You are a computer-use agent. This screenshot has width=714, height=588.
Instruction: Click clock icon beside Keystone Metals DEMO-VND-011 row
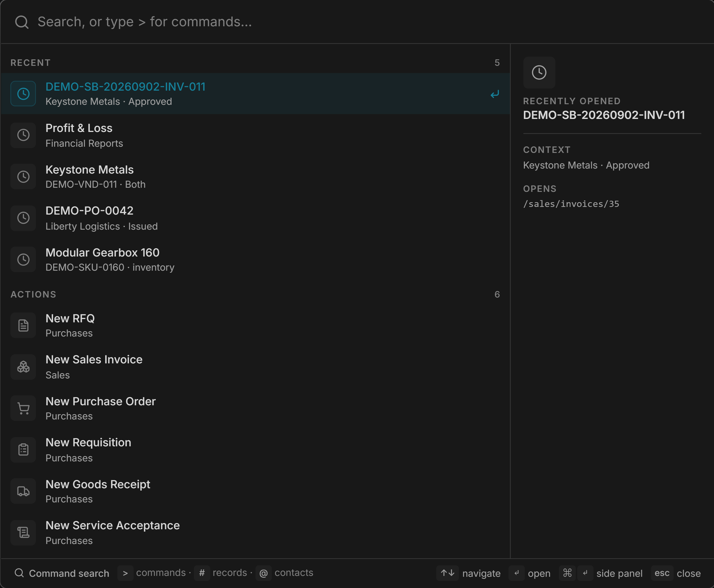click(x=23, y=177)
